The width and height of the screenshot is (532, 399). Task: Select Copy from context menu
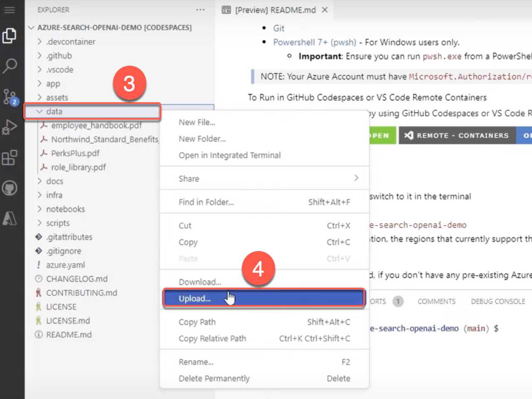click(x=264, y=242)
